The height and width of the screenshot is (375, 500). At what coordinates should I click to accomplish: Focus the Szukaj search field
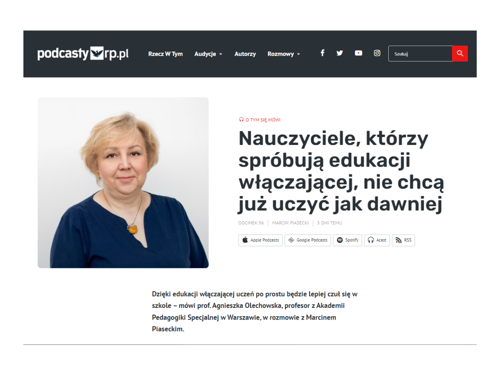[420, 53]
